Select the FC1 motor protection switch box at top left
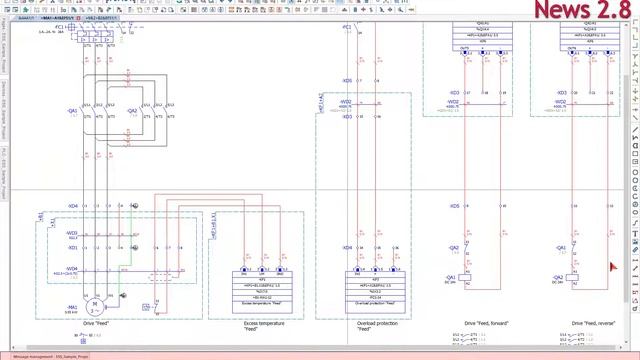 coord(95,37)
